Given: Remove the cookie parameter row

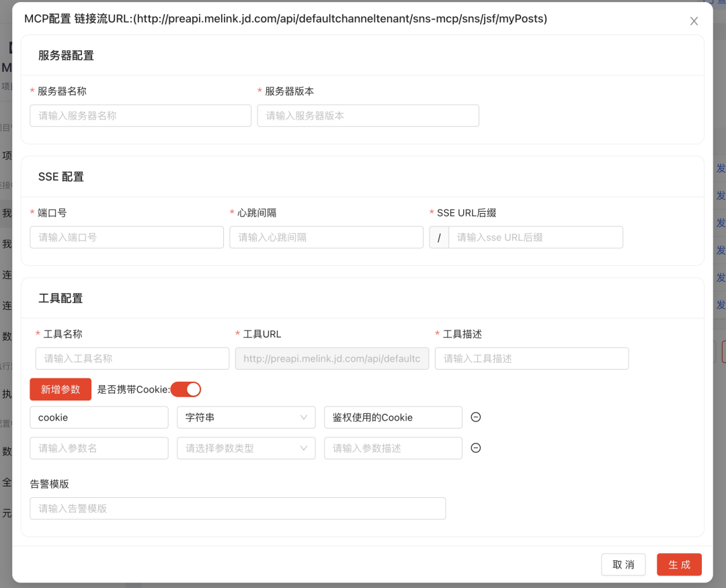Looking at the screenshot, I should point(476,417).
